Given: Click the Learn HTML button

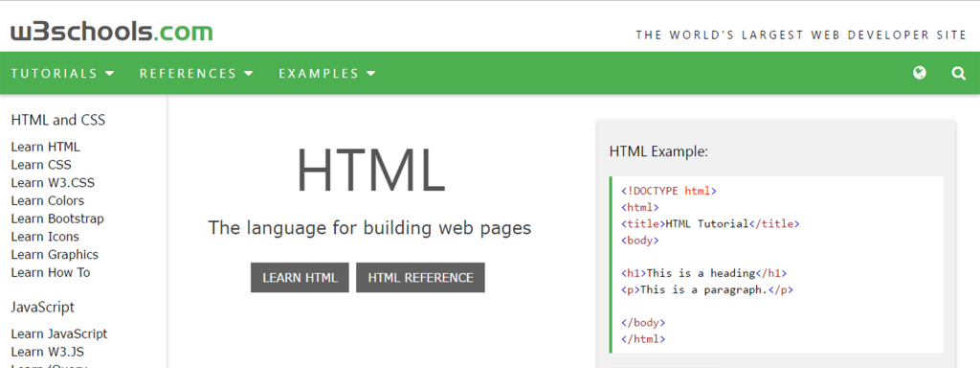Looking at the screenshot, I should pos(300,278).
